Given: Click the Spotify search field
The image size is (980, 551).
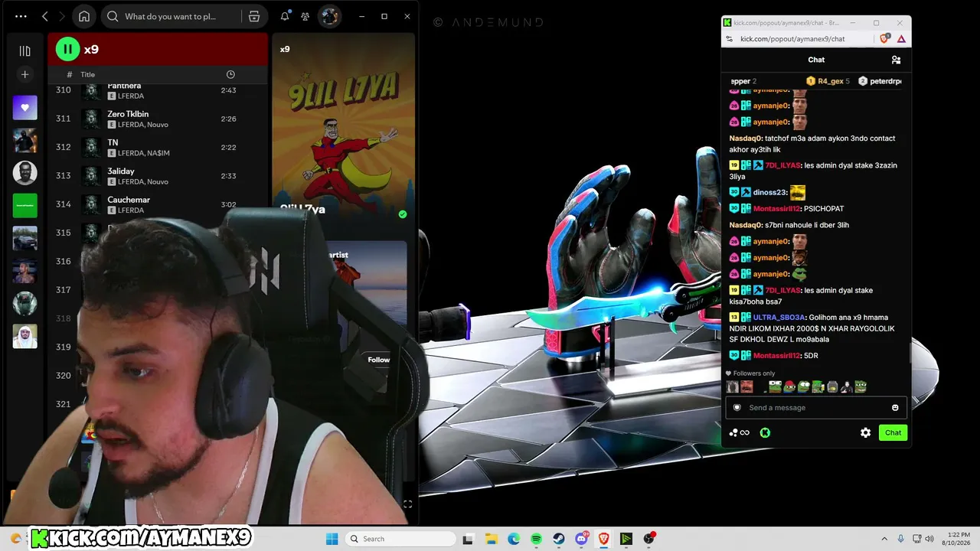Looking at the screenshot, I should pos(176,16).
